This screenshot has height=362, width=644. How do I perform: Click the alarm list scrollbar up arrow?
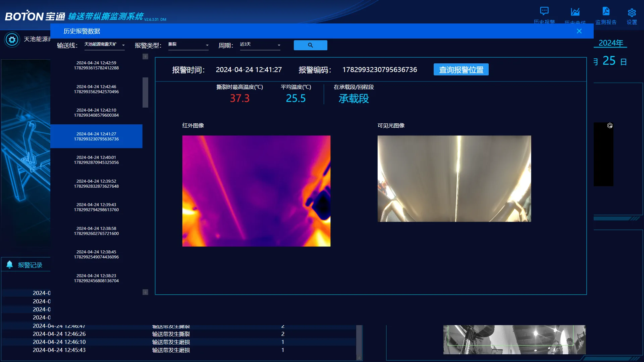[x=145, y=57]
